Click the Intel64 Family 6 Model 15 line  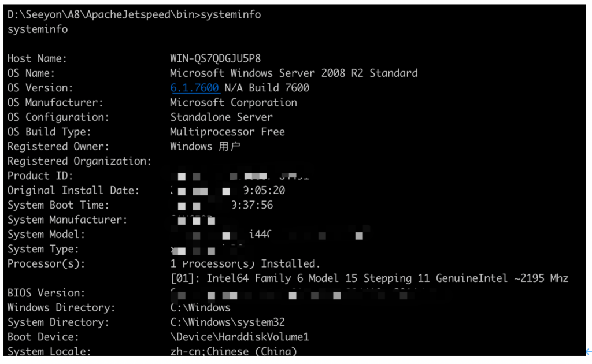click(x=369, y=278)
